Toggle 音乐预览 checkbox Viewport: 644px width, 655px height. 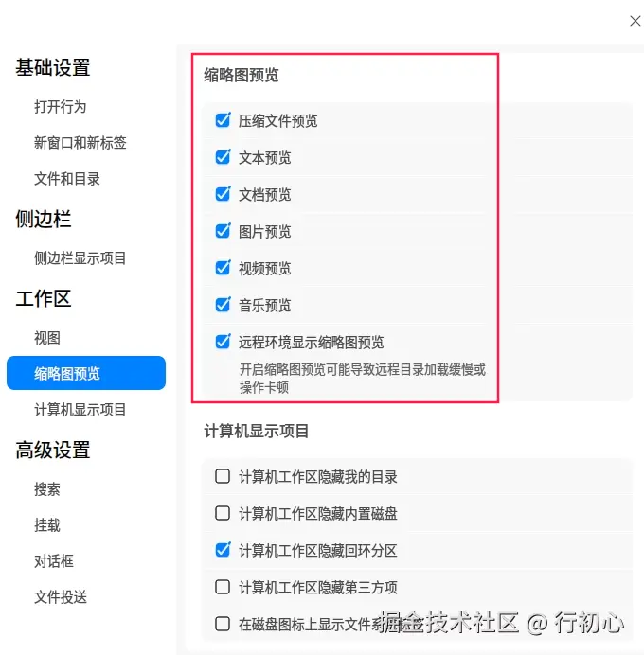pos(223,305)
